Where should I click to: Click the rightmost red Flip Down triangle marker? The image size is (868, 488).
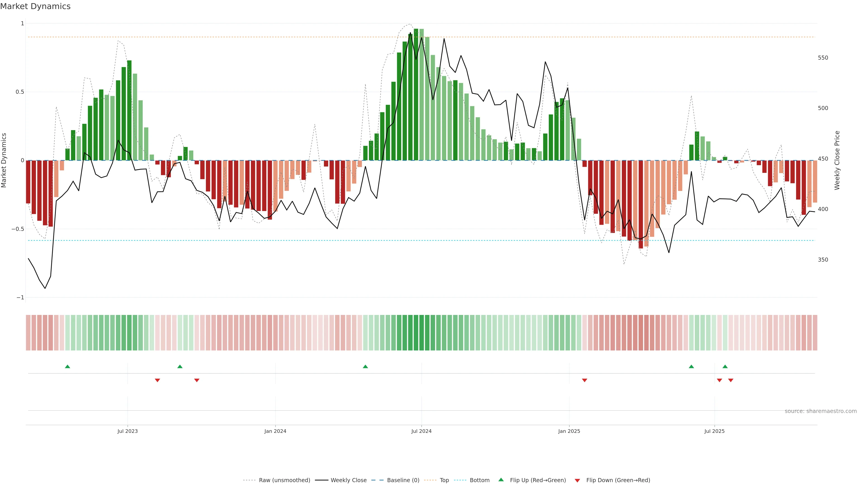(x=731, y=380)
